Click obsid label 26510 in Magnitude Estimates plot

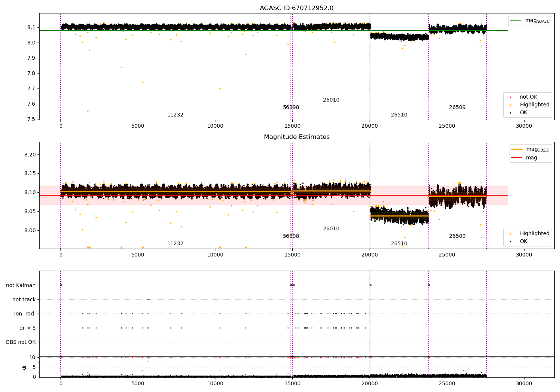[x=399, y=244]
